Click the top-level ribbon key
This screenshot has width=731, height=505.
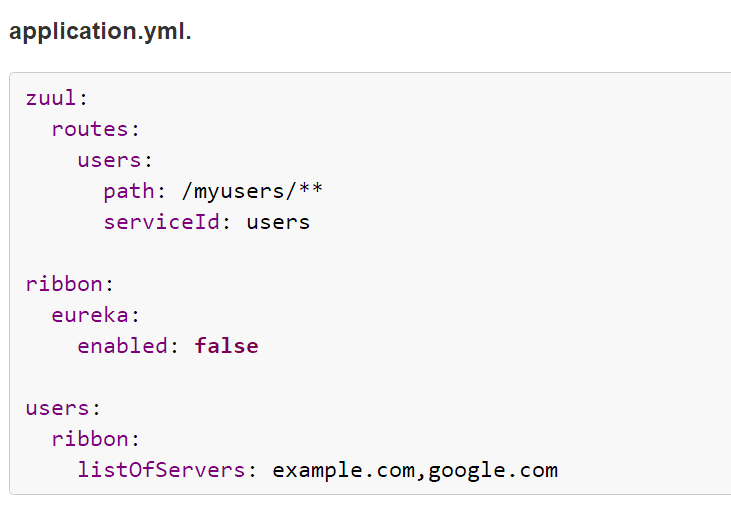click(x=64, y=284)
